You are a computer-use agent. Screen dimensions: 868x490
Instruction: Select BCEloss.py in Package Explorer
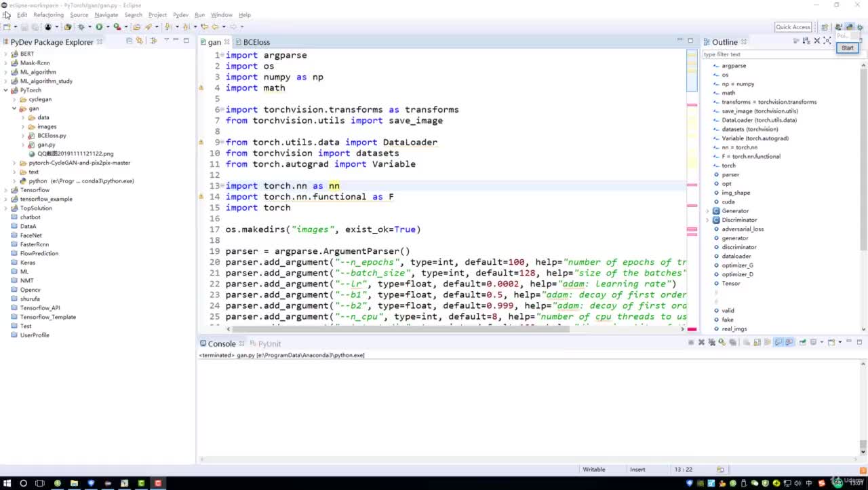52,136
